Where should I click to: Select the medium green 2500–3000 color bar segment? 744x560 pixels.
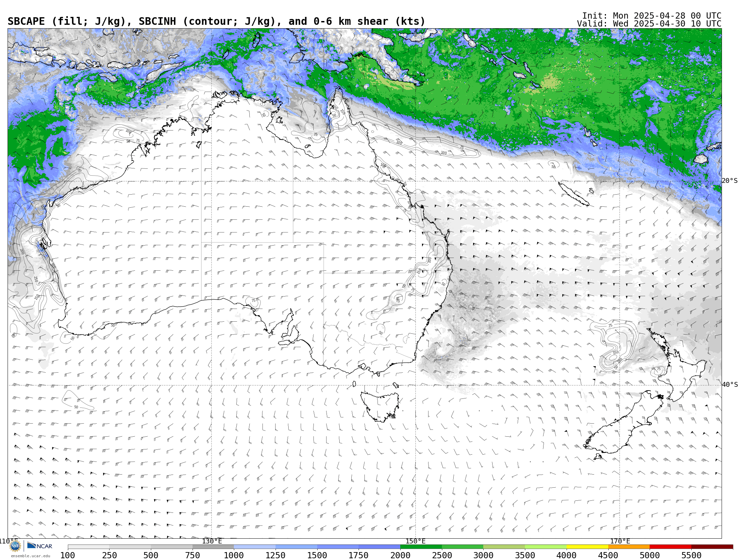(x=463, y=547)
